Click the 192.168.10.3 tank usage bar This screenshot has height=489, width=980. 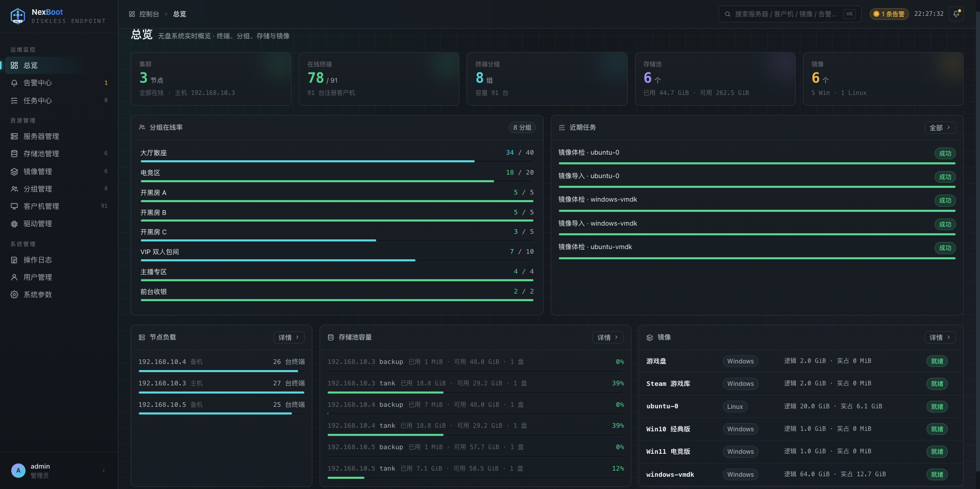pos(476,393)
